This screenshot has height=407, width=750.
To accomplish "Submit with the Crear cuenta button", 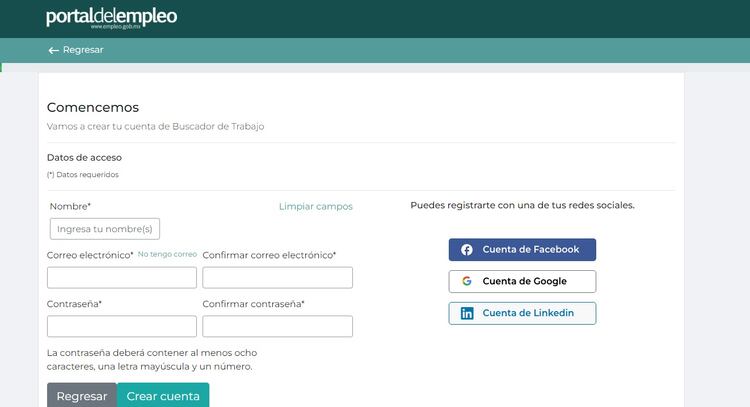I will pos(163,396).
